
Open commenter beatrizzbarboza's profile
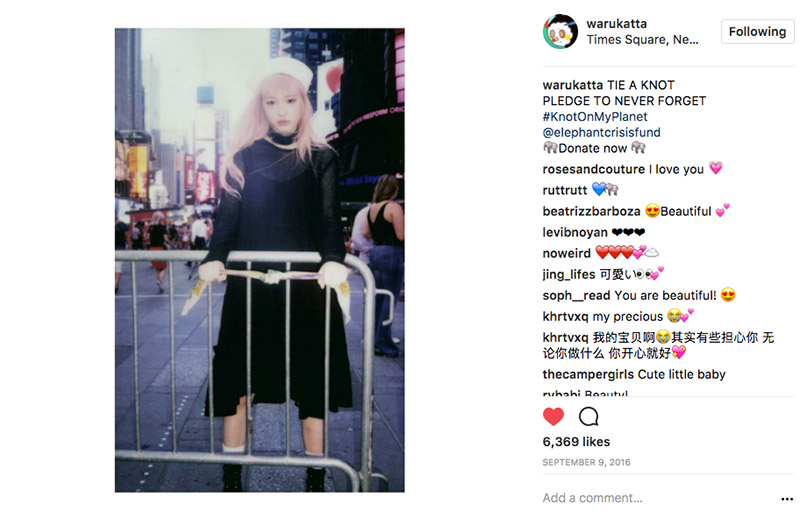pos(591,211)
